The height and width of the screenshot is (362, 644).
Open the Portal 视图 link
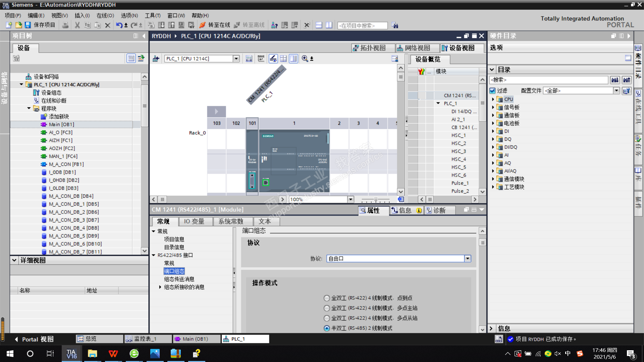pyautogui.click(x=34, y=339)
